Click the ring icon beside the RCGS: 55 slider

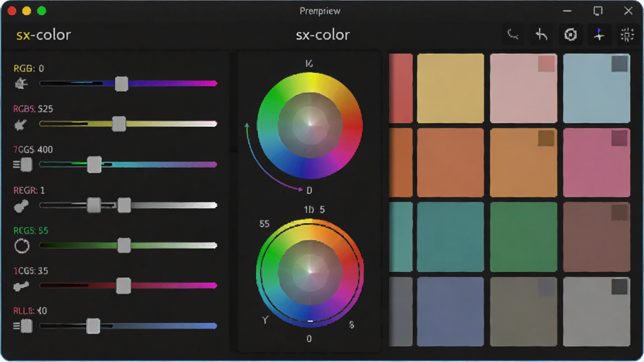click(22, 246)
